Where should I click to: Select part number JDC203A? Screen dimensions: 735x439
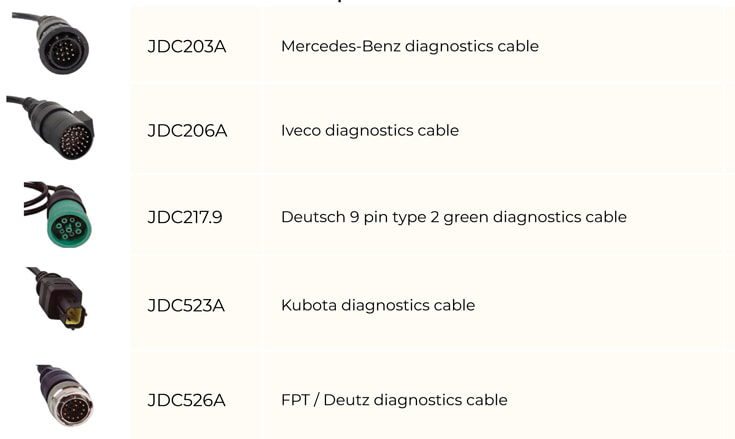(x=187, y=46)
